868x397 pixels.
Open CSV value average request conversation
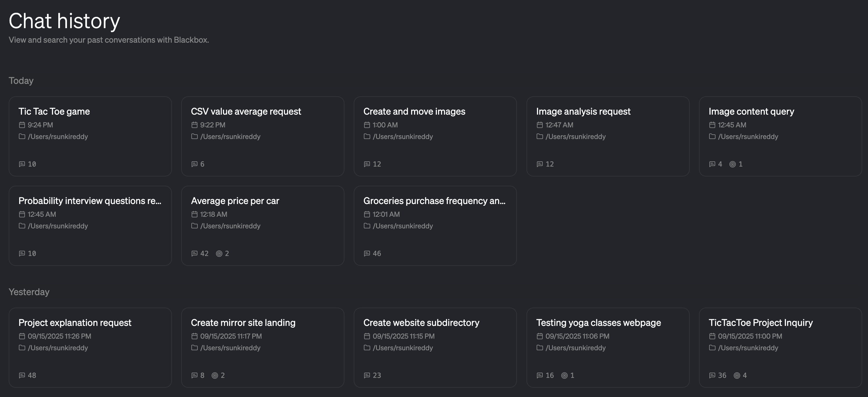262,136
